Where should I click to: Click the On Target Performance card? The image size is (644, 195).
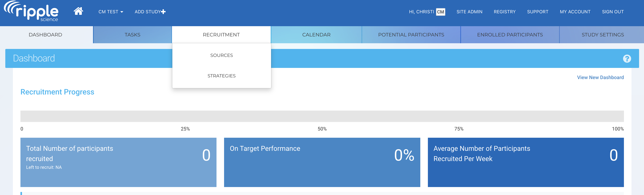click(x=322, y=162)
